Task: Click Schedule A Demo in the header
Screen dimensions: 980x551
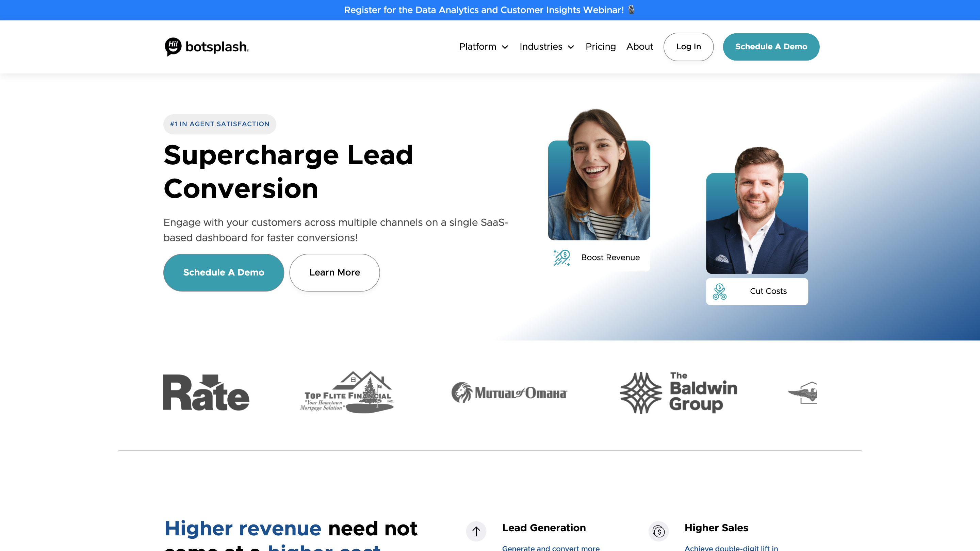Action: click(771, 46)
